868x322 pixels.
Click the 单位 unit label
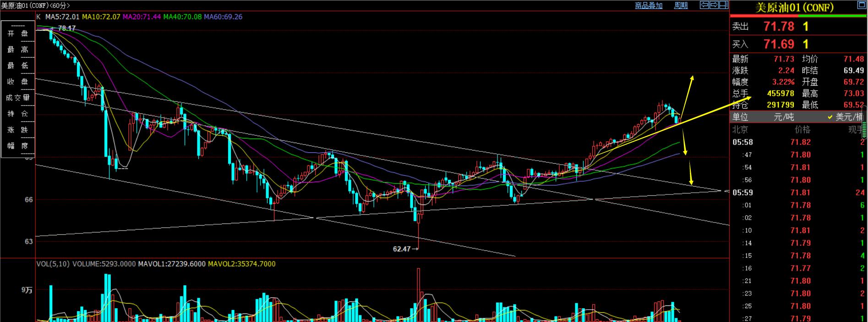coord(740,117)
